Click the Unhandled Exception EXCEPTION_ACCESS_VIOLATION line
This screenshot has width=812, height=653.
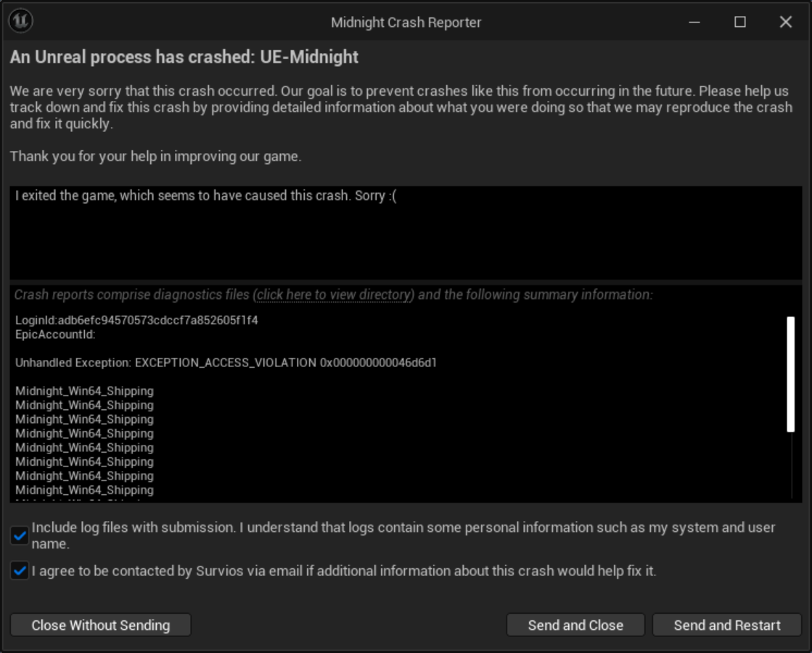click(226, 362)
